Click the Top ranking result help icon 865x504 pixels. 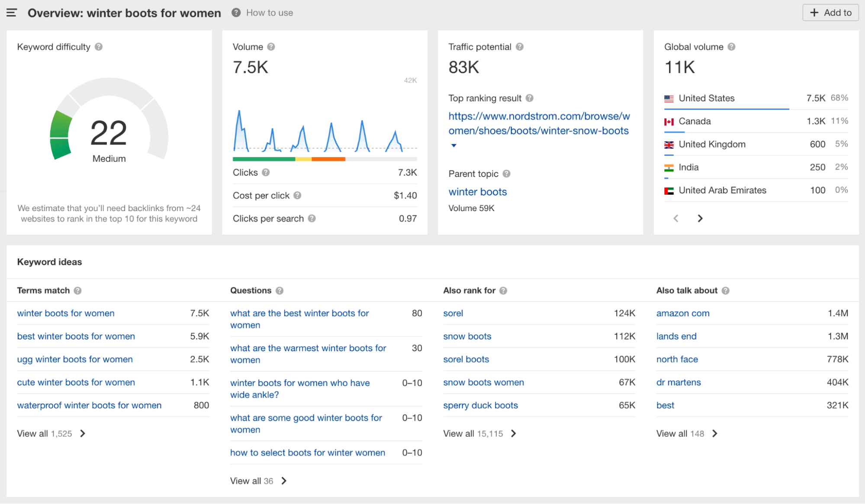pos(529,98)
